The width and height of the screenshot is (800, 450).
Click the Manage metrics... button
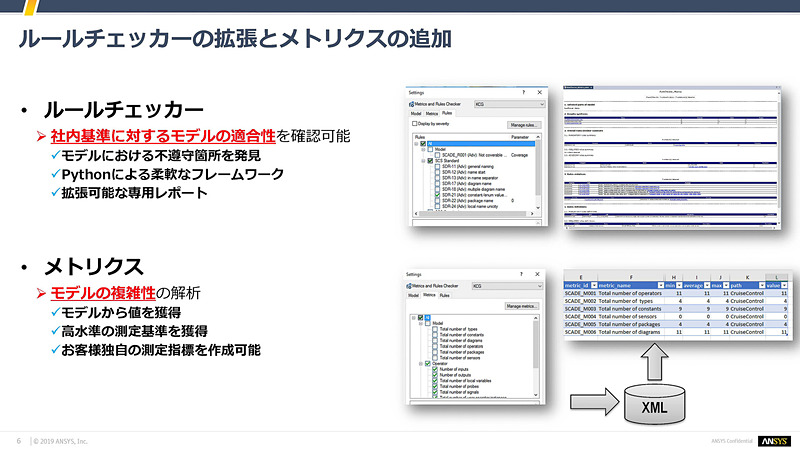pos(521,306)
